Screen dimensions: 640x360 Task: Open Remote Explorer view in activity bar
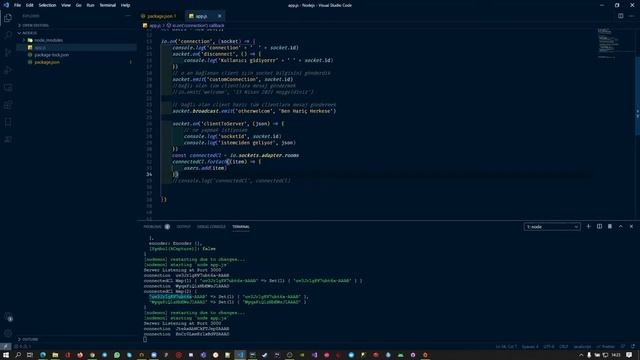click(8, 87)
